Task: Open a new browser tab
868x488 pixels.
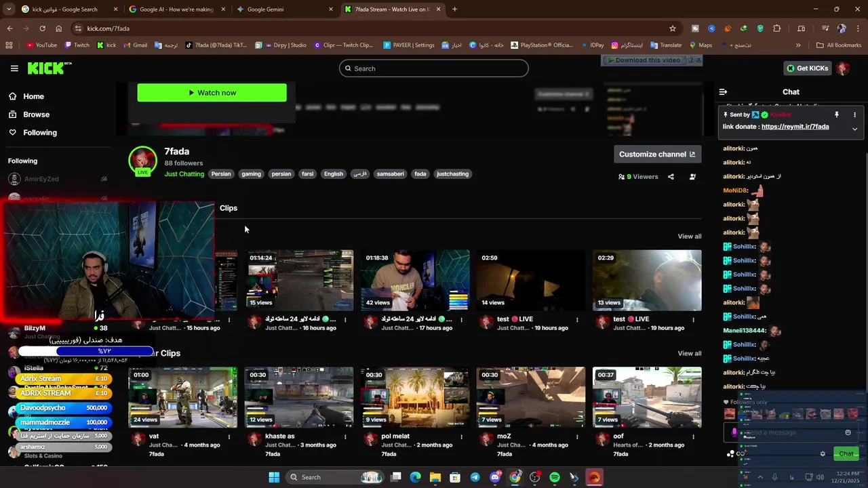Action: tap(455, 9)
